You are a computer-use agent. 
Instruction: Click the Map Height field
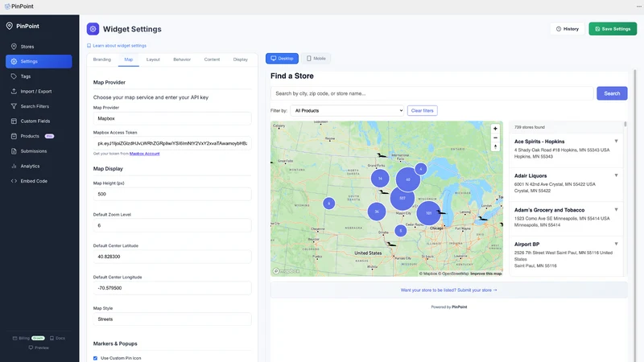point(172,194)
